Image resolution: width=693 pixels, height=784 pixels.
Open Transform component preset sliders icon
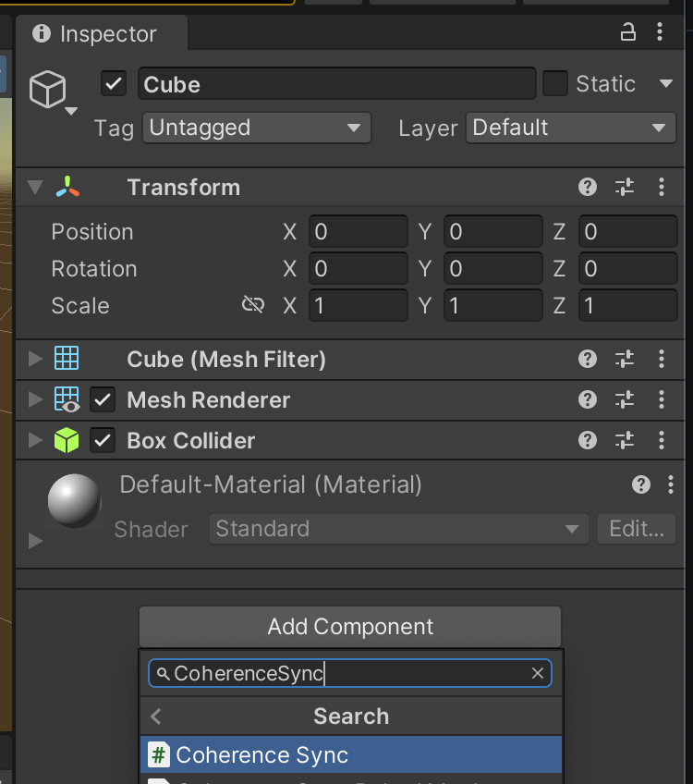coord(626,188)
